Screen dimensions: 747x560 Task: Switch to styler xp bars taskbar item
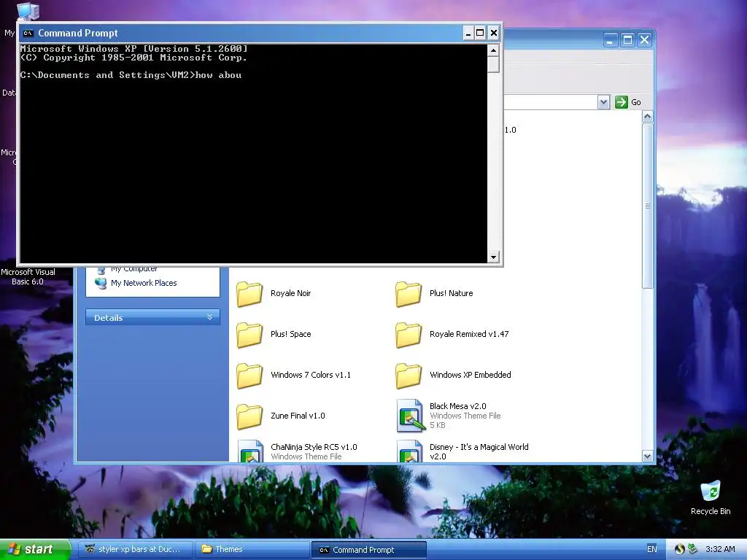[135, 550]
